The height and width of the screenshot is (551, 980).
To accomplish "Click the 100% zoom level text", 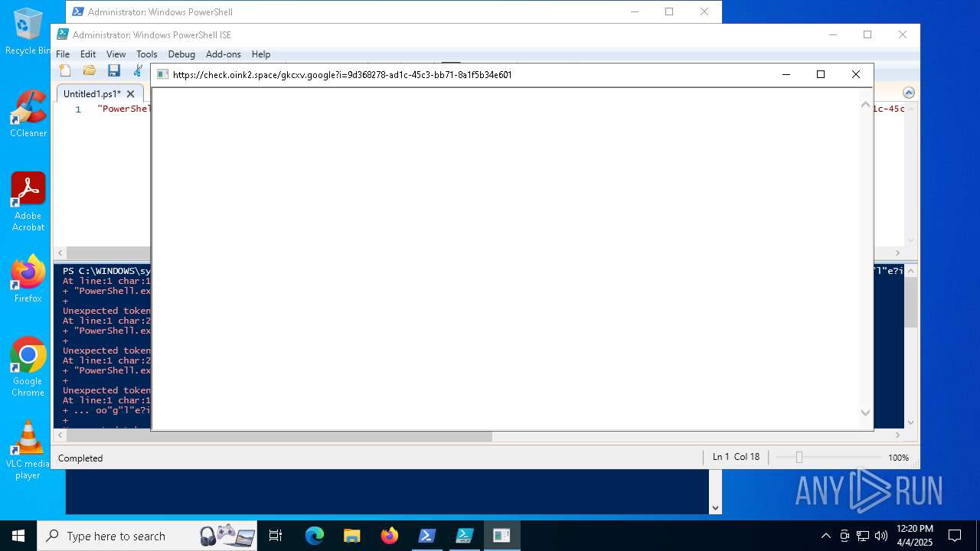I will point(898,458).
